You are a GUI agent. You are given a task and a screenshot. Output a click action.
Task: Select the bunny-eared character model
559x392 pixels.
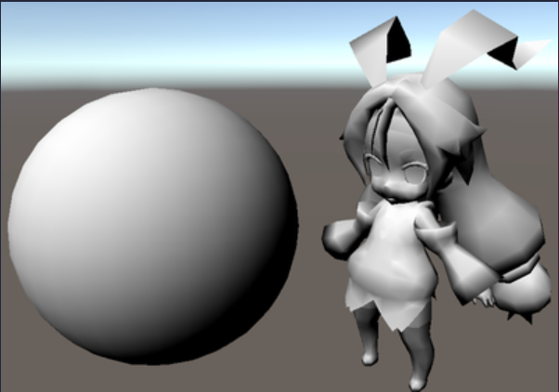(x=437, y=201)
